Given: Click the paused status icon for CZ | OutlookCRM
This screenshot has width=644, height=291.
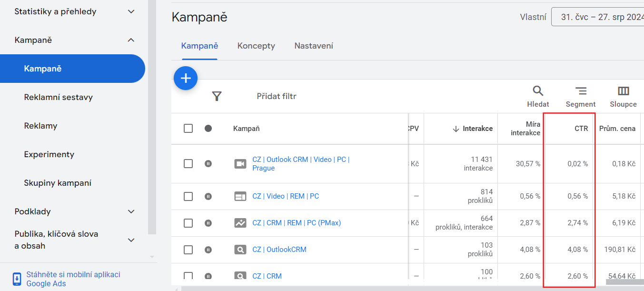Looking at the screenshot, I should [x=208, y=250].
